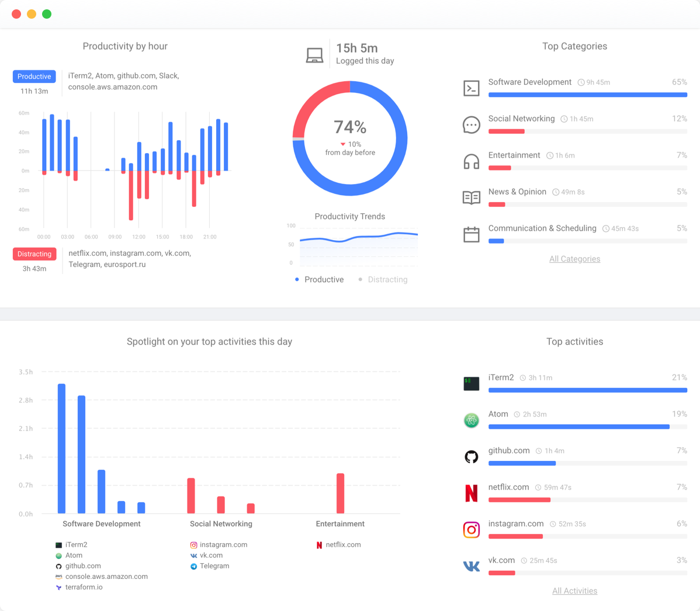Select the Entertainment headphones icon
This screenshot has height=611, width=700.
tap(472, 162)
